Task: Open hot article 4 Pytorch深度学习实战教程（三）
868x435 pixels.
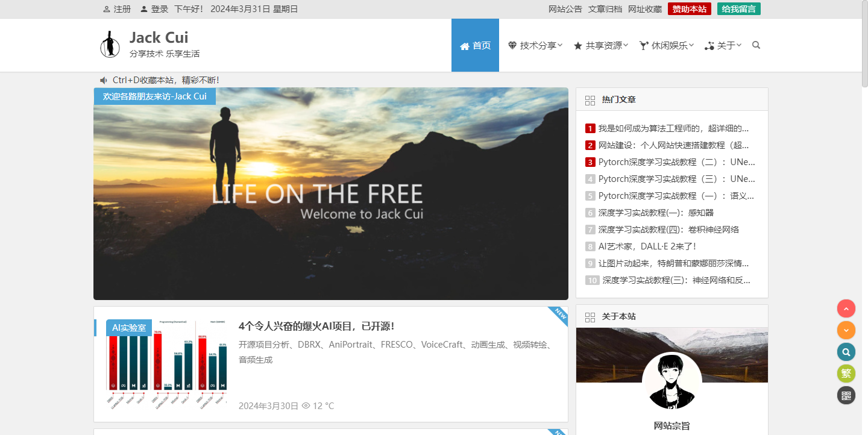Action: point(677,179)
